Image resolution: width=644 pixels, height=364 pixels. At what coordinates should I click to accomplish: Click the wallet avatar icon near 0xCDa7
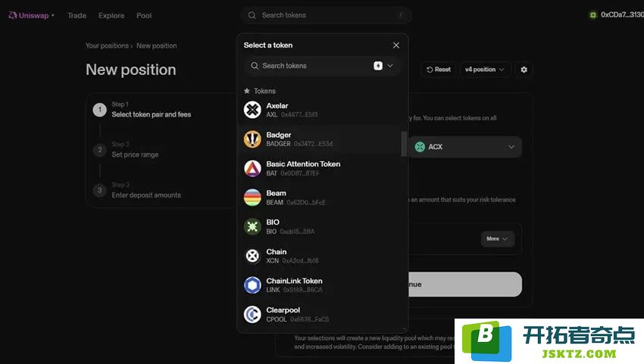(x=592, y=15)
